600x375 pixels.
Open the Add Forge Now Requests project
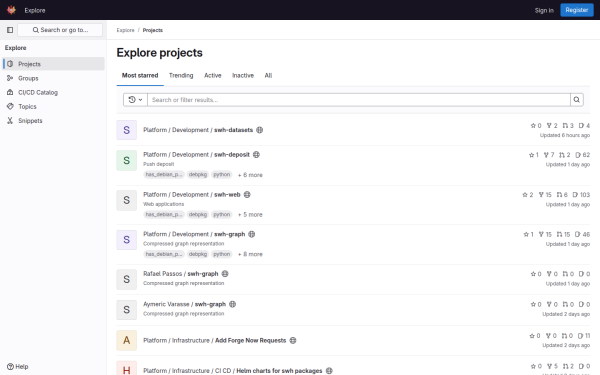point(215,341)
